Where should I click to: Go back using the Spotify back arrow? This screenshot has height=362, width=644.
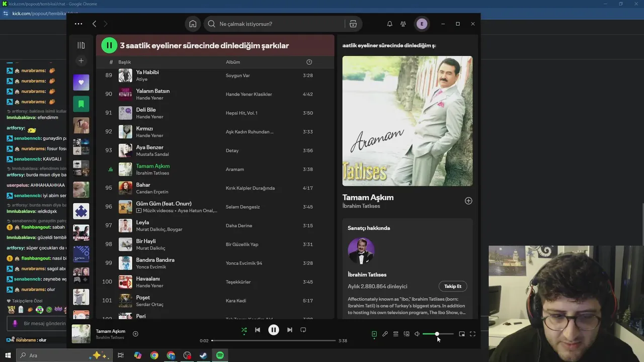pos(94,24)
